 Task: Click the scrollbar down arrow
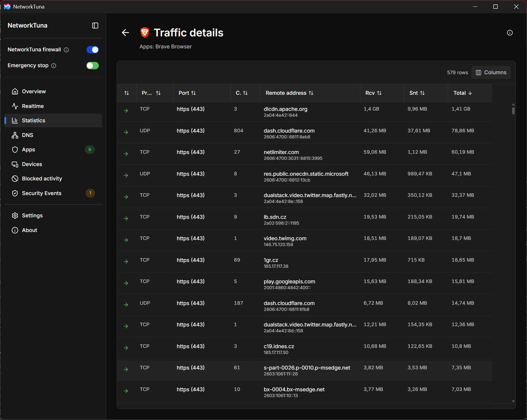point(513,402)
